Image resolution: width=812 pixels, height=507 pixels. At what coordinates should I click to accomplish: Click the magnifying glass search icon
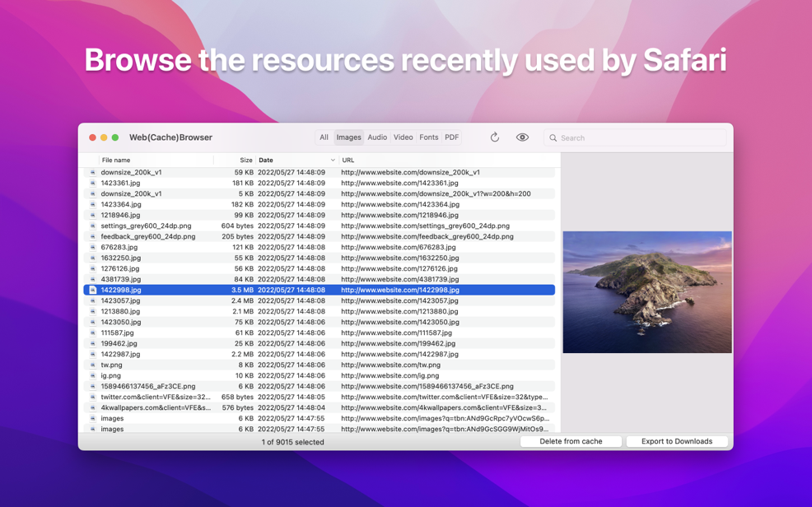point(553,137)
